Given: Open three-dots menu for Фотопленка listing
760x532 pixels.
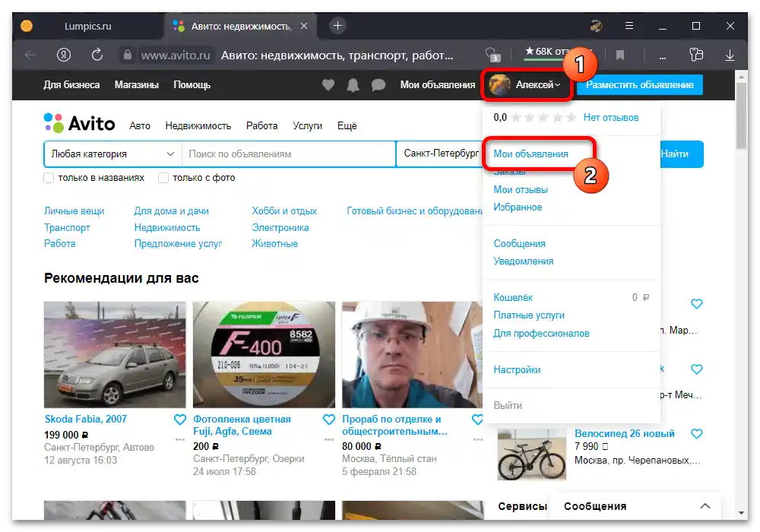Looking at the screenshot, I should click(328, 439).
